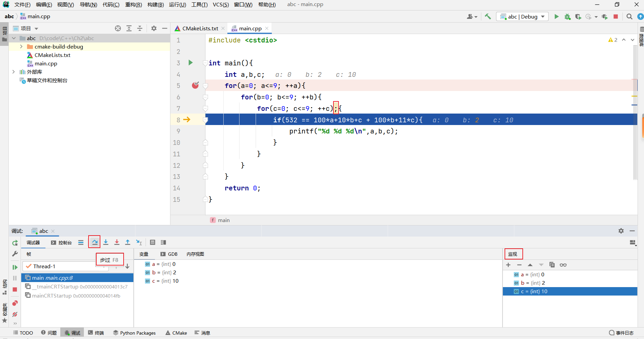
Task: Switch to the 控制台 debug tab
Action: (61, 243)
